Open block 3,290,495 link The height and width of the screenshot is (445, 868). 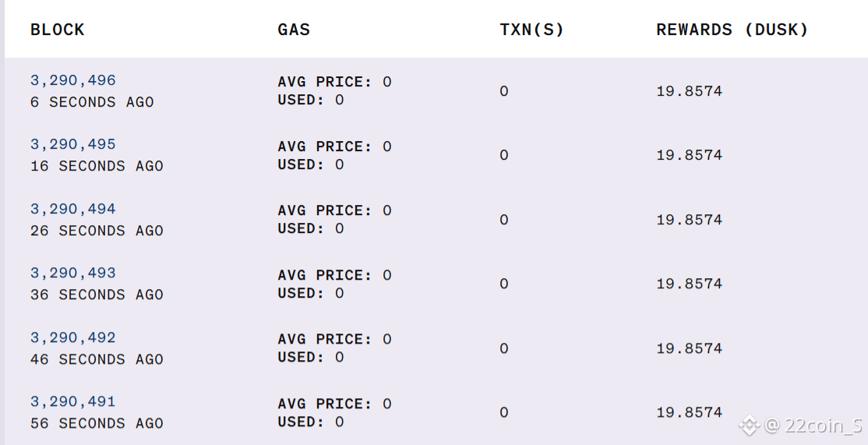pyautogui.click(x=73, y=144)
